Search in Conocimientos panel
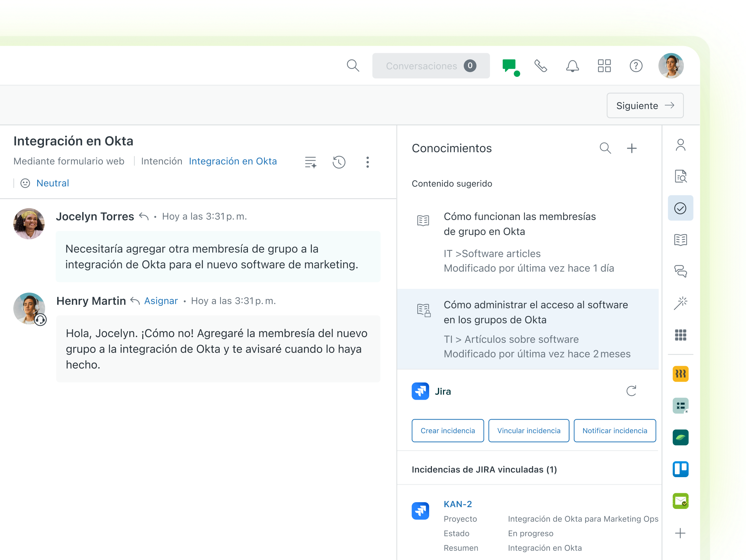The width and height of the screenshot is (746, 560). pyautogui.click(x=605, y=148)
